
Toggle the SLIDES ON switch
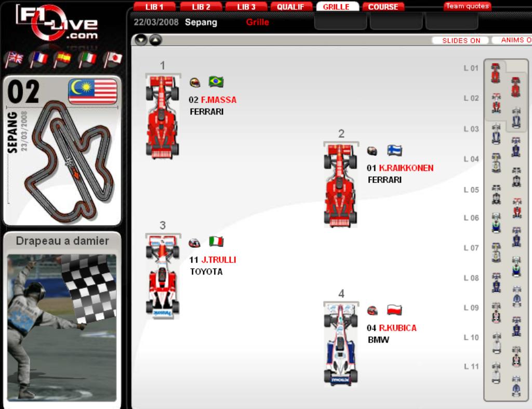coord(461,41)
